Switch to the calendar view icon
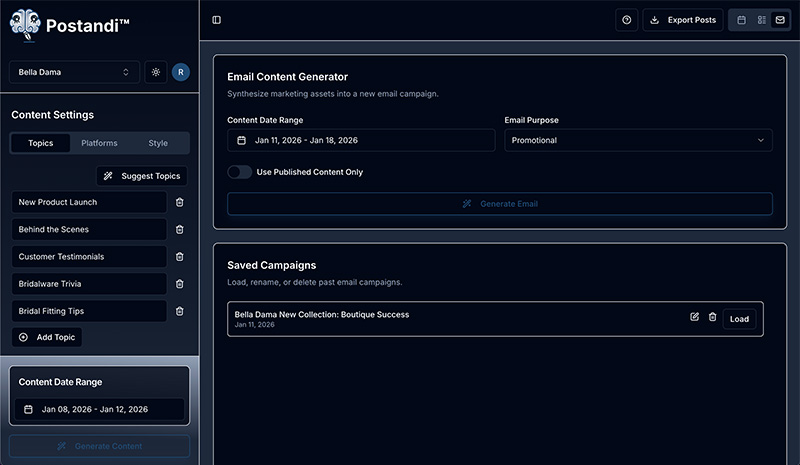Screen dimensions: 800x465 coord(742,20)
